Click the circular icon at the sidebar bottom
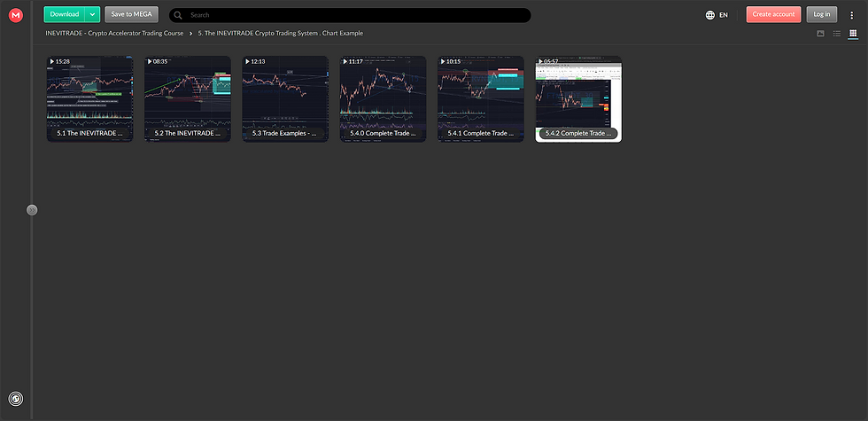The width and height of the screenshot is (868, 421). pos(16,398)
